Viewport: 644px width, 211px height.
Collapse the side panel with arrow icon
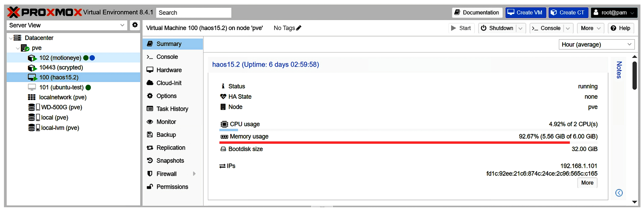619,193
